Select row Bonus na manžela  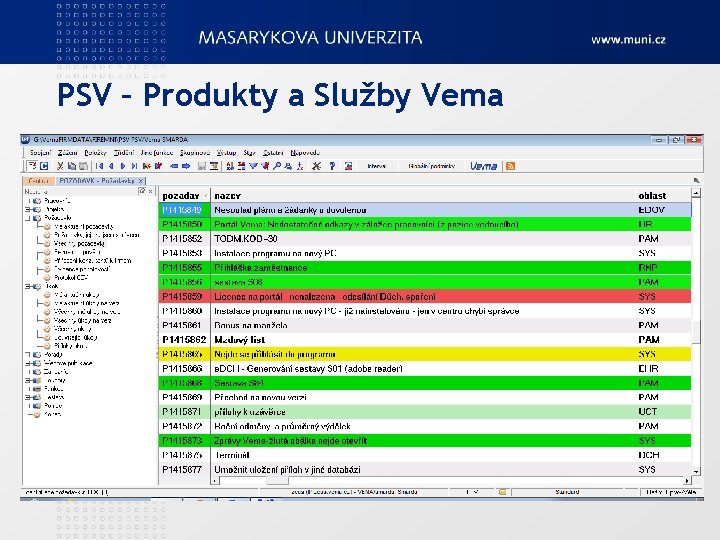point(425,326)
